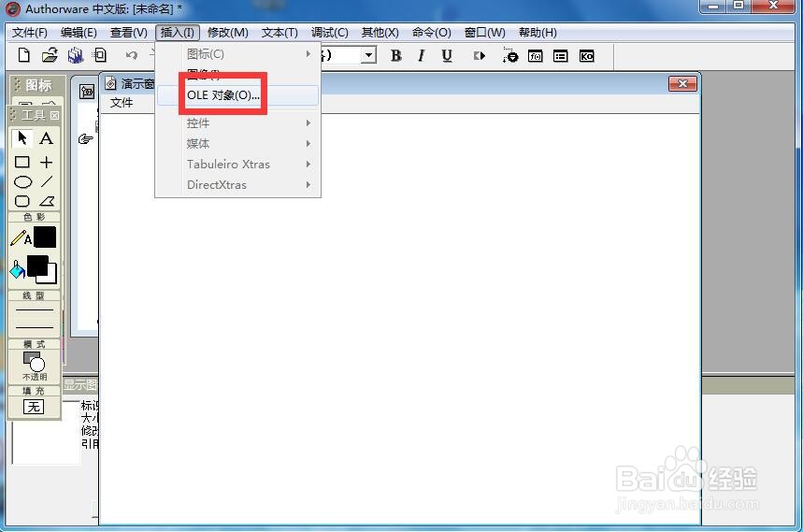
Task: Expand the 图标(C) submenu
Action: click(x=238, y=54)
